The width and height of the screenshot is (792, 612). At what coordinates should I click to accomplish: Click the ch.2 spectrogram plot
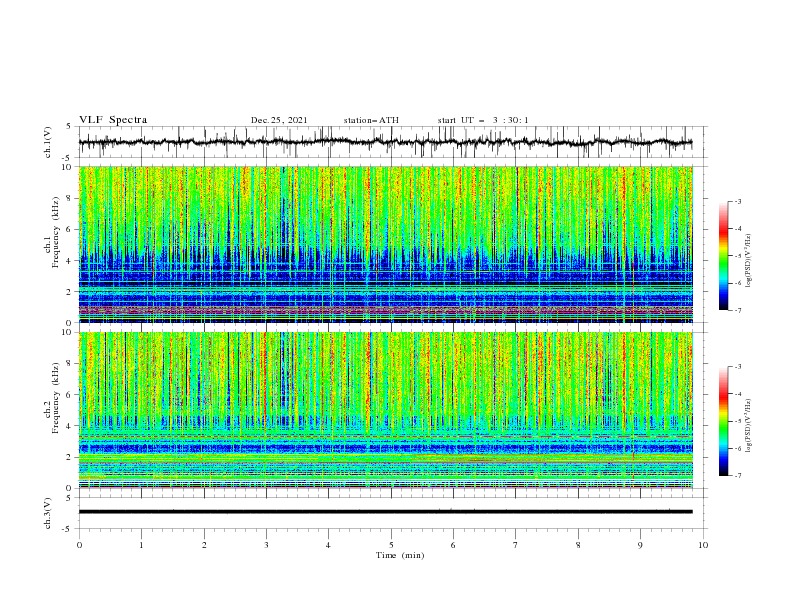click(x=385, y=410)
